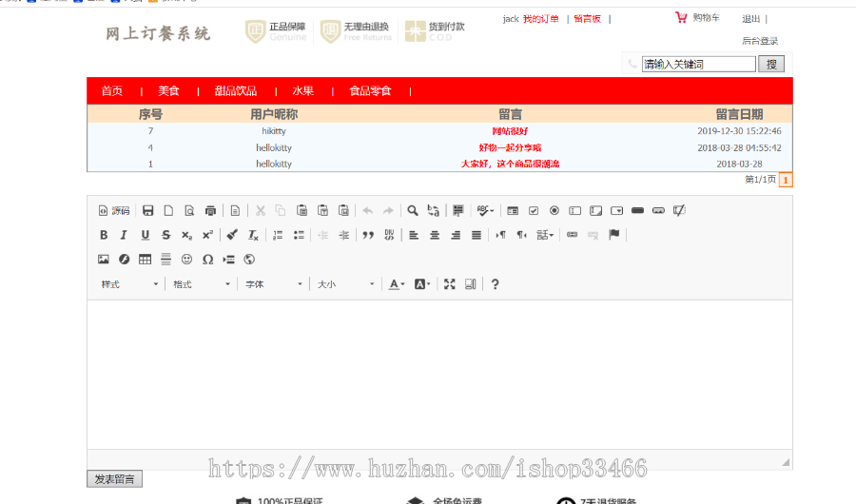Screen dimensions: 856x504
Task: Insert a checkbox form element
Action: (x=534, y=210)
